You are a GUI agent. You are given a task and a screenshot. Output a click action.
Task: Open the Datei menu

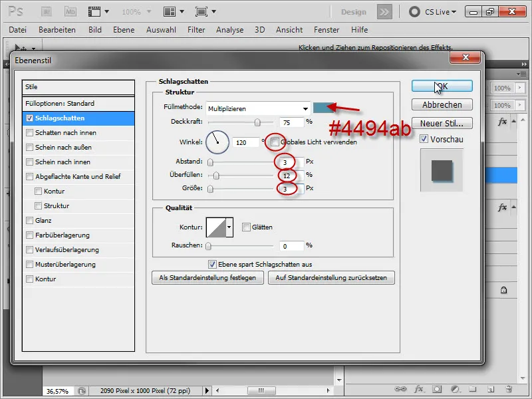pyautogui.click(x=18, y=30)
